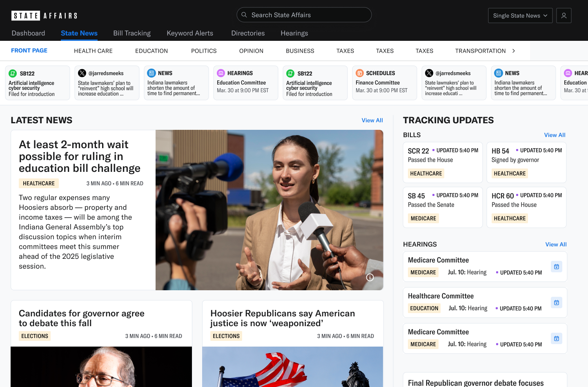The height and width of the screenshot is (387, 588).
Task: Open education bill challenge headline
Action: tap(80, 156)
